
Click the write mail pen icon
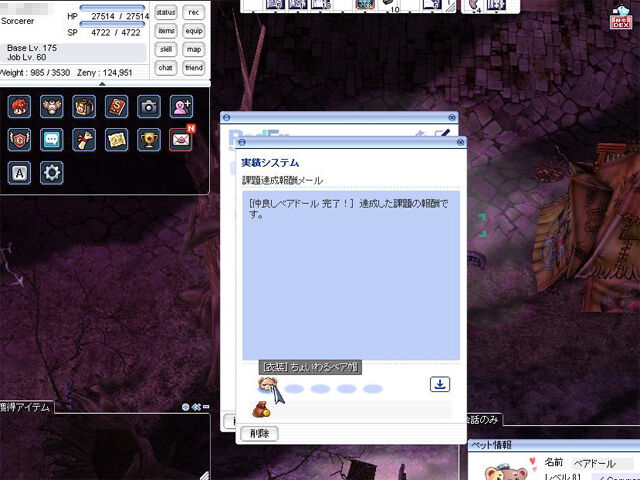442,133
